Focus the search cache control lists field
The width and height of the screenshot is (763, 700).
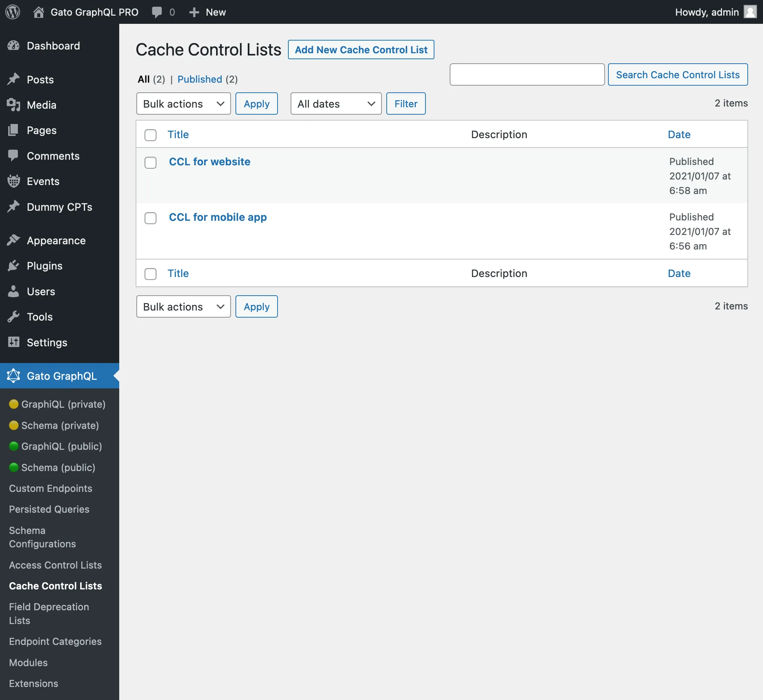pos(527,74)
